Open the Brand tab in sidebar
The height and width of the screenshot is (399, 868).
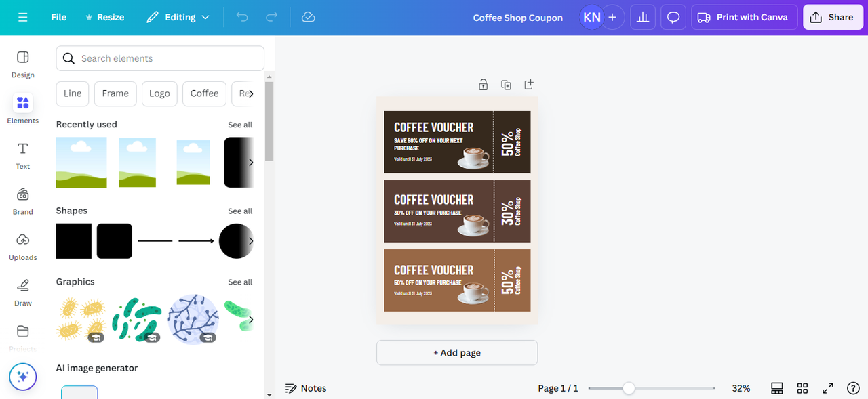(23, 201)
